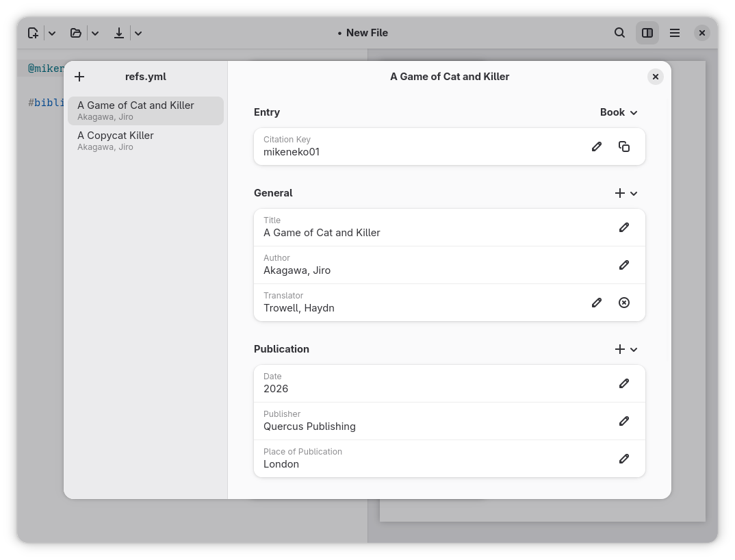Viewport: 735px width, 560px height.
Task: Click the export download icon
Action: coord(119,33)
